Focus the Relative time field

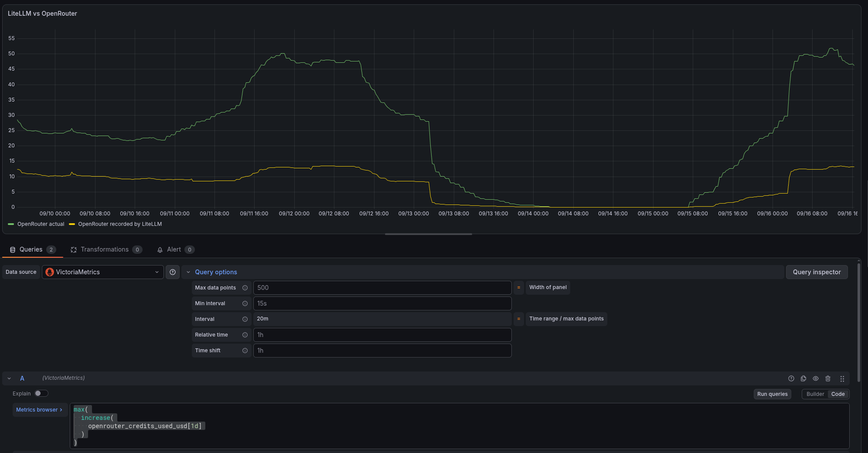pos(382,335)
